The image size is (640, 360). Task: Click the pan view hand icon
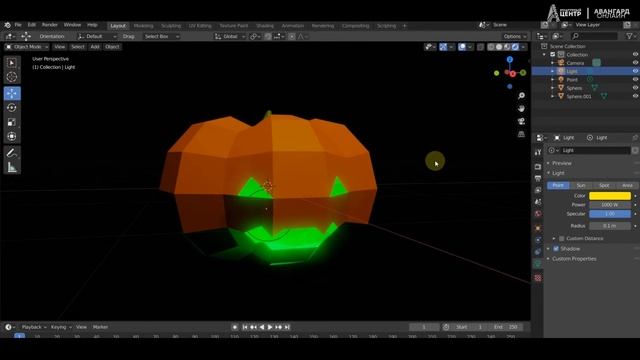tap(521, 109)
